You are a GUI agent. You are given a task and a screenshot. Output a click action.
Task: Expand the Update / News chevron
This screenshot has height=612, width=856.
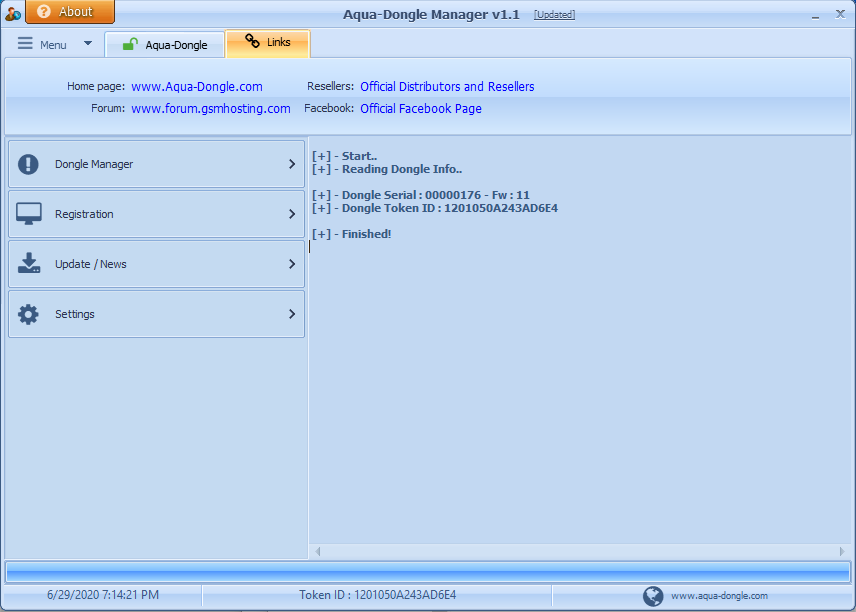[292, 264]
